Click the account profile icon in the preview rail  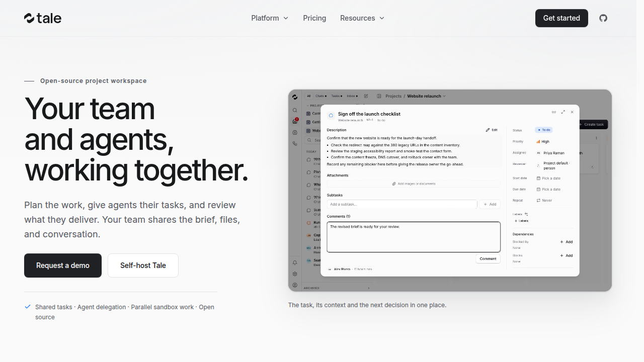click(295, 285)
